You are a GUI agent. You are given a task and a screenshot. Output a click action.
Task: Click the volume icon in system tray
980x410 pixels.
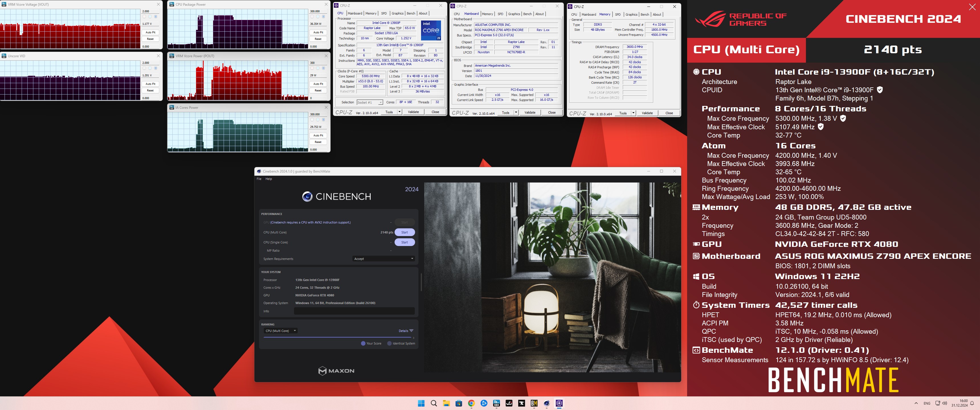pos(945,403)
